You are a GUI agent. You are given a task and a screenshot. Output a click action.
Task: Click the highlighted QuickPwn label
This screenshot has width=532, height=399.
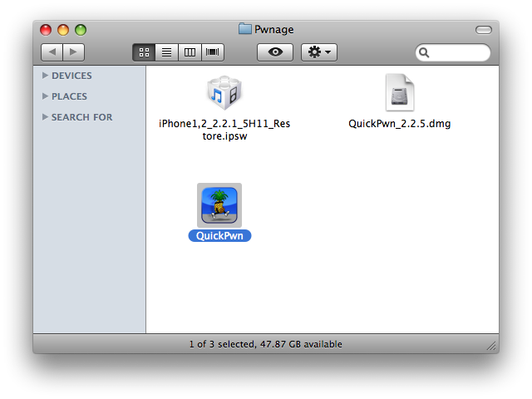click(x=219, y=236)
